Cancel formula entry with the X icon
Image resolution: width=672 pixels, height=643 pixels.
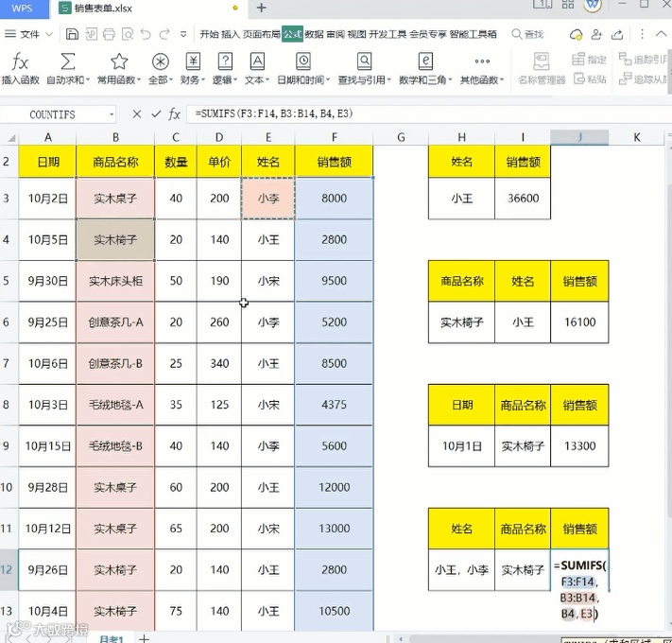tap(137, 114)
